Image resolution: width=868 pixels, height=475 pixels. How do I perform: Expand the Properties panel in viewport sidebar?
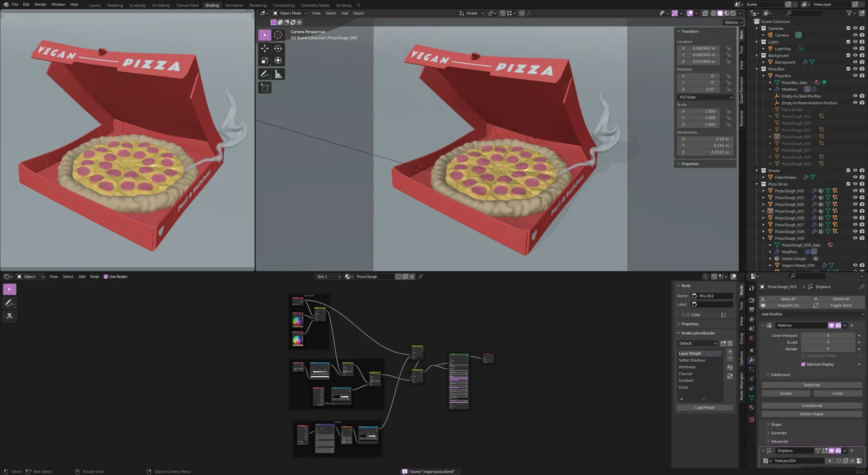point(678,164)
